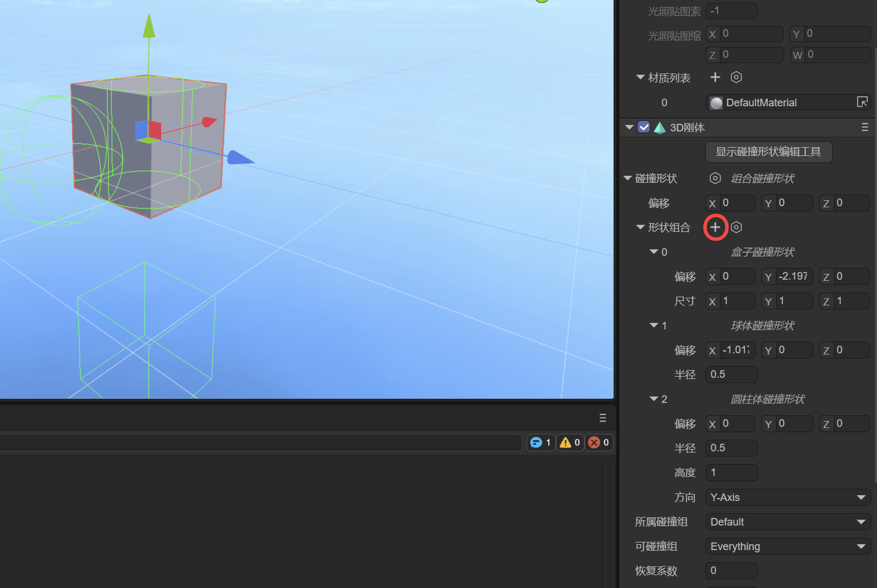877x588 pixels.
Task: Click the 恢复系数 input field
Action: (x=731, y=570)
